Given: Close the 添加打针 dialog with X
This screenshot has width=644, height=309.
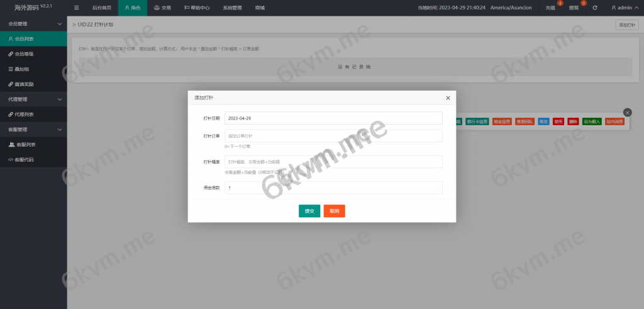Looking at the screenshot, I should (x=448, y=98).
